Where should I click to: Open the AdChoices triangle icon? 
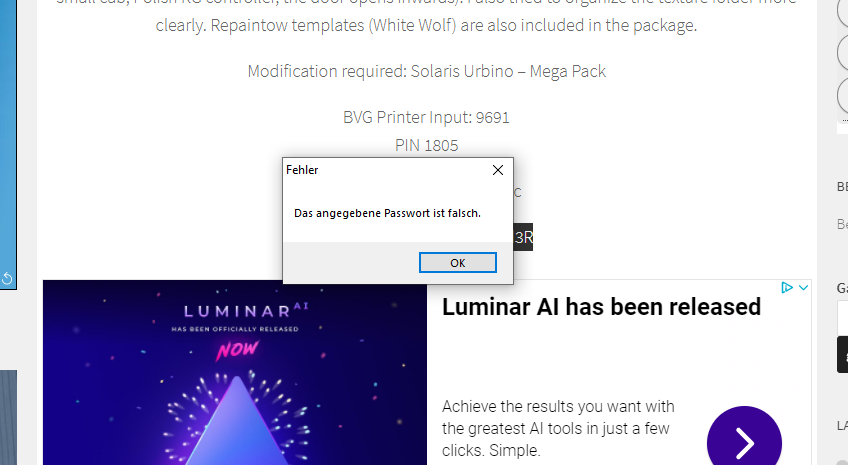[x=787, y=288]
